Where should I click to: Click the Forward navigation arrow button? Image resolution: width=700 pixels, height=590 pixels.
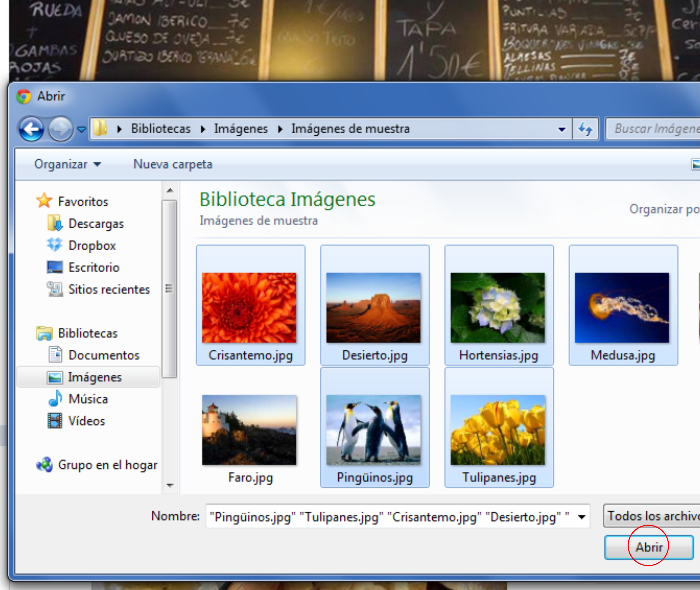[60, 129]
